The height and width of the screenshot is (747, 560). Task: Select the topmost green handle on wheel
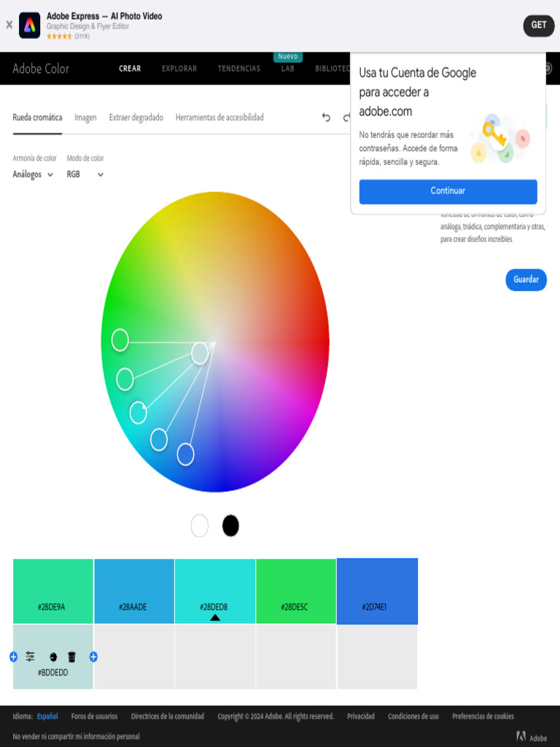tap(120, 340)
